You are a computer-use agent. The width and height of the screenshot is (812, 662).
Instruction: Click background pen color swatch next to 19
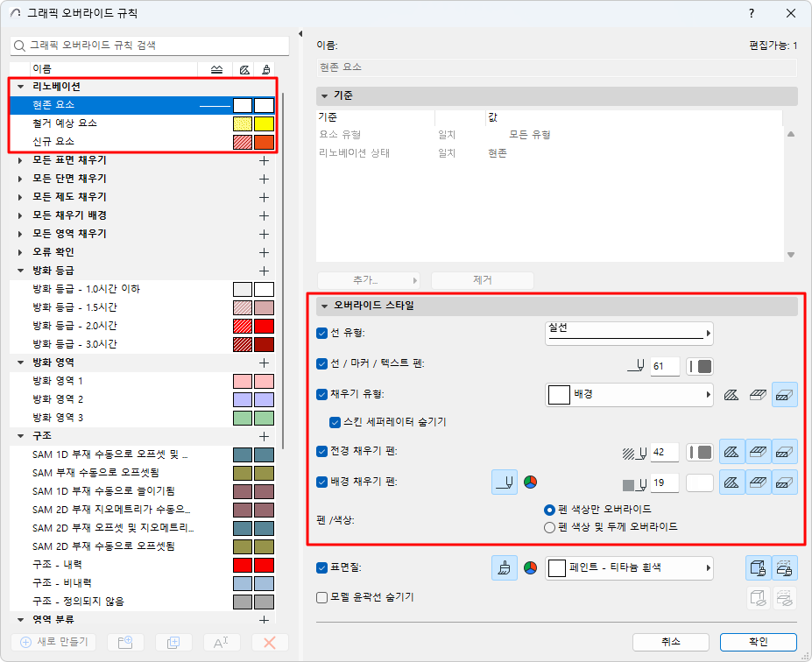pyautogui.click(x=700, y=483)
